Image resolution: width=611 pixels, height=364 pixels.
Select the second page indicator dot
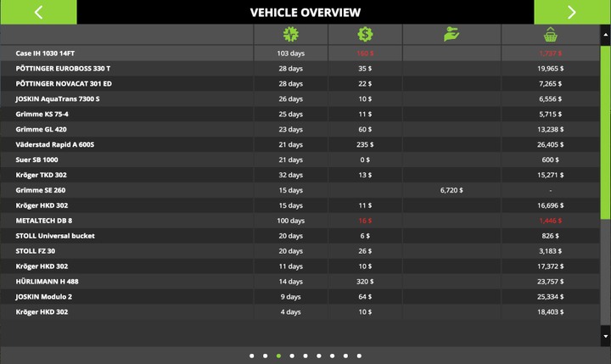266,356
